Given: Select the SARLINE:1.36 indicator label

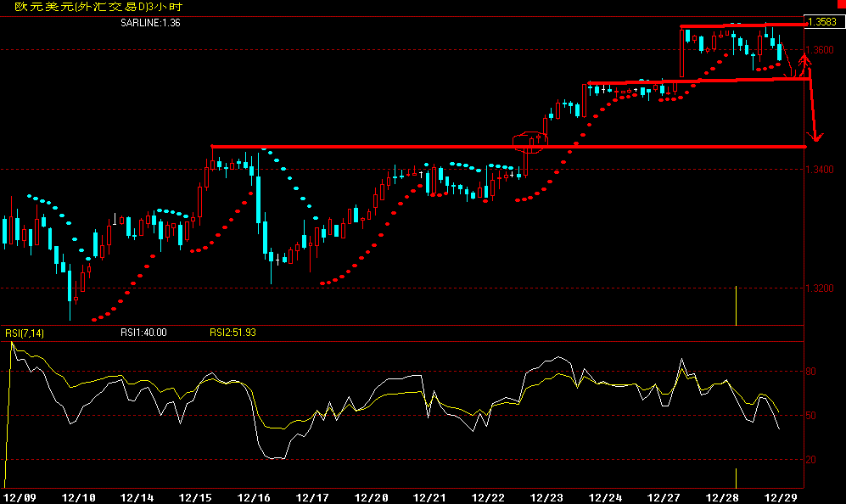Looking at the screenshot, I should tap(153, 25).
